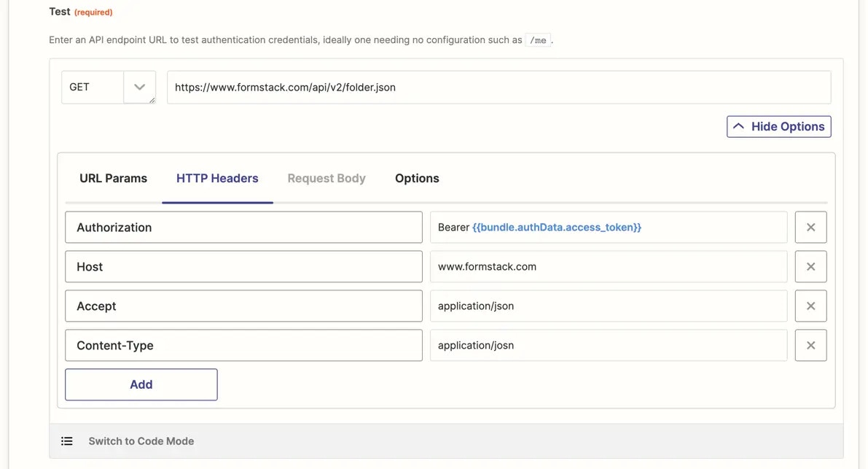Image resolution: width=868 pixels, height=469 pixels.
Task: Delete the Host header row
Action: pos(810,266)
